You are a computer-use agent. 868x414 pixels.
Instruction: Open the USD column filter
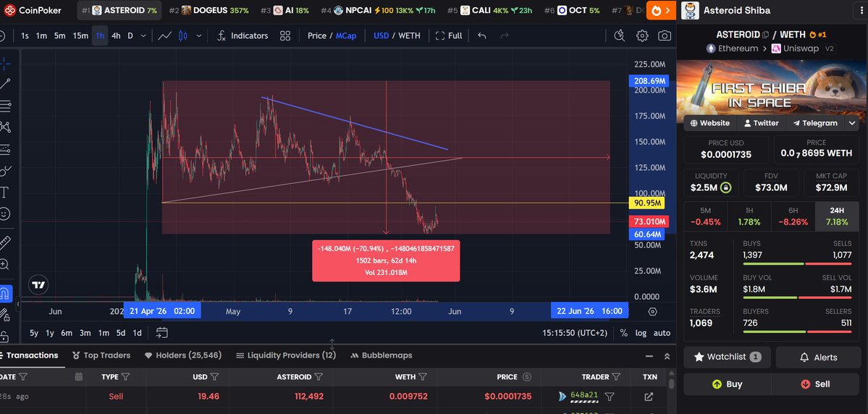pos(214,377)
